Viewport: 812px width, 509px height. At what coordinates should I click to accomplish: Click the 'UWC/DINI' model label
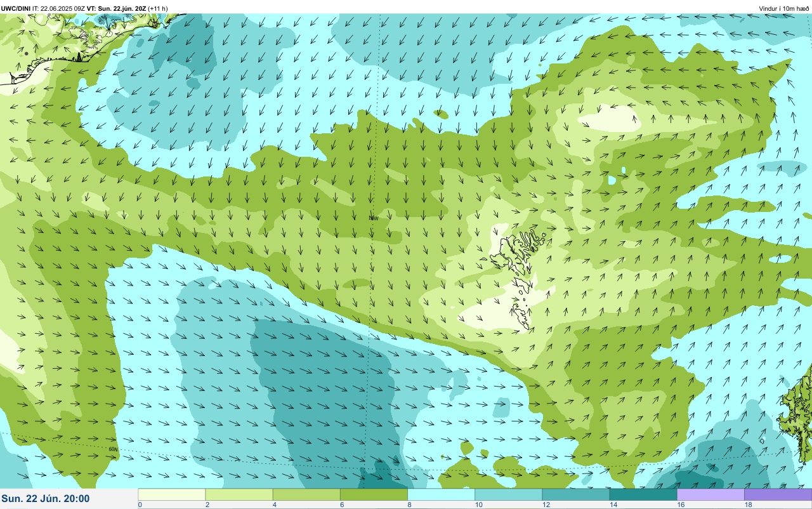pyautogui.click(x=16, y=9)
